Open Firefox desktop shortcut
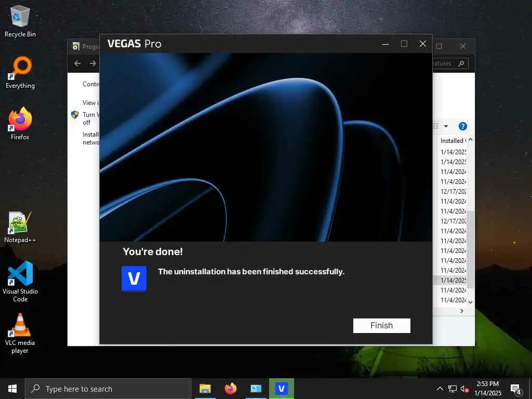The image size is (532, 399). (20, 124)
